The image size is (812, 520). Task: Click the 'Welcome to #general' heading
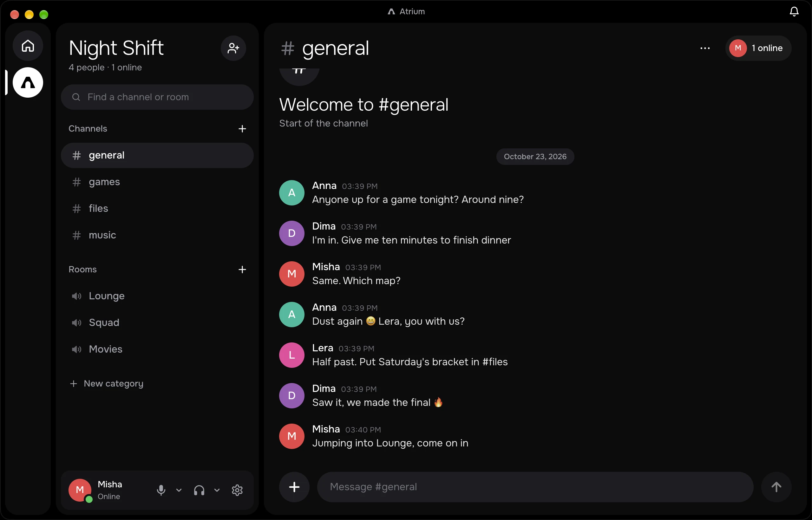(363, 105)
